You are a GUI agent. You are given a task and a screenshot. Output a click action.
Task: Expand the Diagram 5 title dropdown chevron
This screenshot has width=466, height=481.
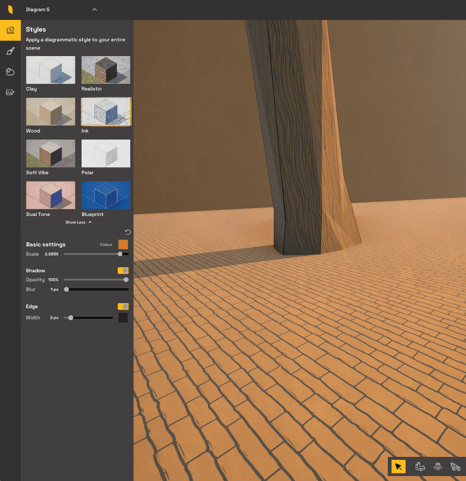point(95,10)
